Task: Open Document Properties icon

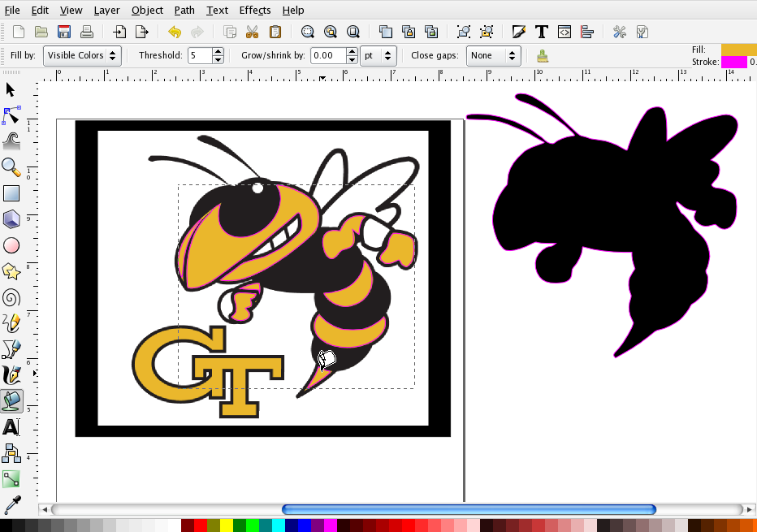Action: 642,32
